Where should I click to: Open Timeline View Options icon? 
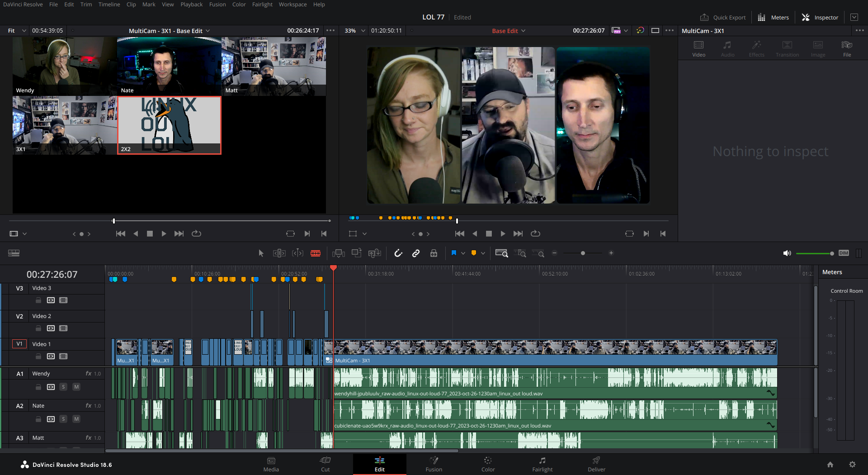(14, 253)
